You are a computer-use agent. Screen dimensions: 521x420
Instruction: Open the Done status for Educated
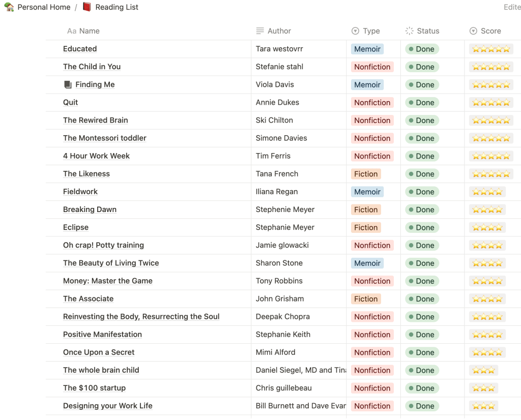click(x=422, y=49)
